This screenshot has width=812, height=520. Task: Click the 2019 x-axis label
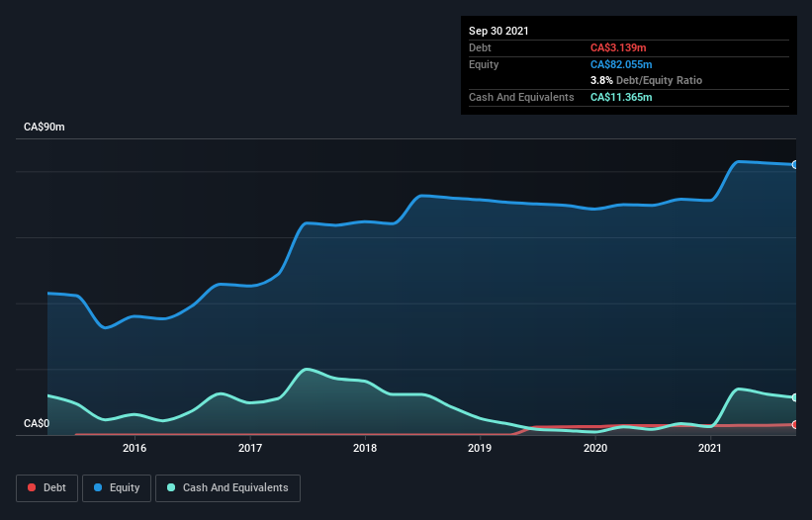click(x=480, y=448)
